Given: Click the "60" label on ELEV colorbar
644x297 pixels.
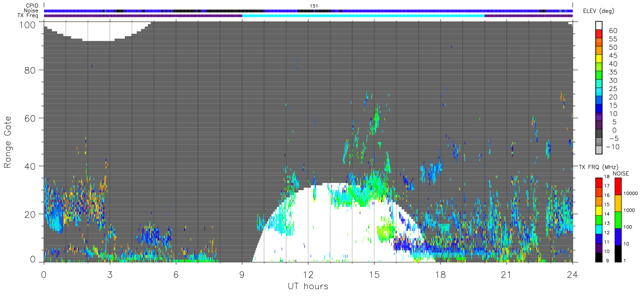Looking at the screenshot, I should 613,31.
